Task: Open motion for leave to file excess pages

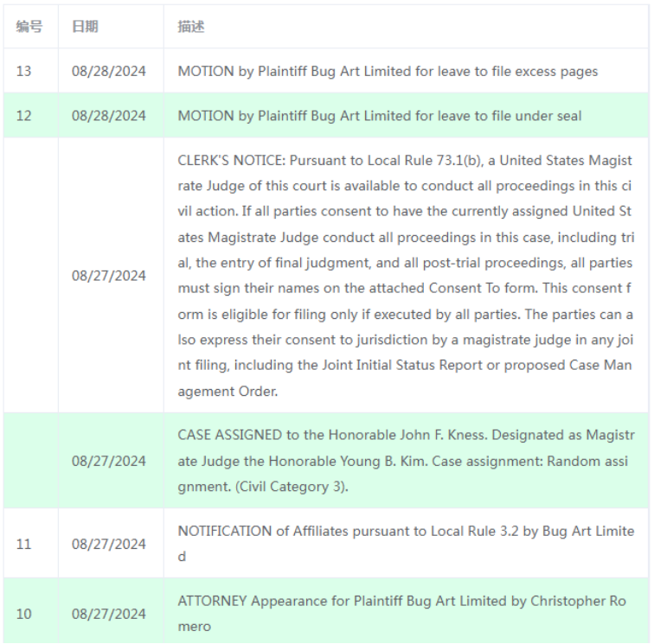Action: click(388, 71)
